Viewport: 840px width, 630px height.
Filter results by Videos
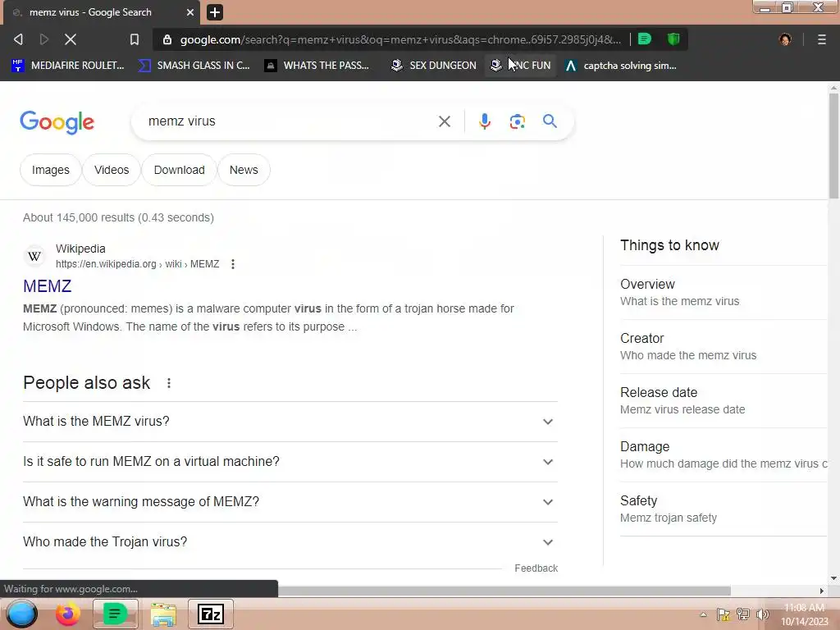tap(112, 170)
